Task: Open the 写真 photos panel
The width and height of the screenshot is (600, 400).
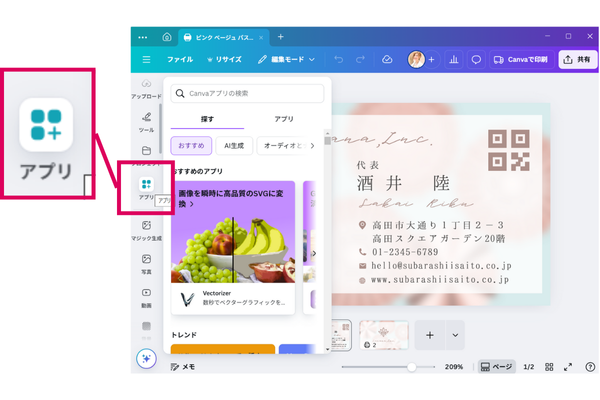Action: coord(146,264)
